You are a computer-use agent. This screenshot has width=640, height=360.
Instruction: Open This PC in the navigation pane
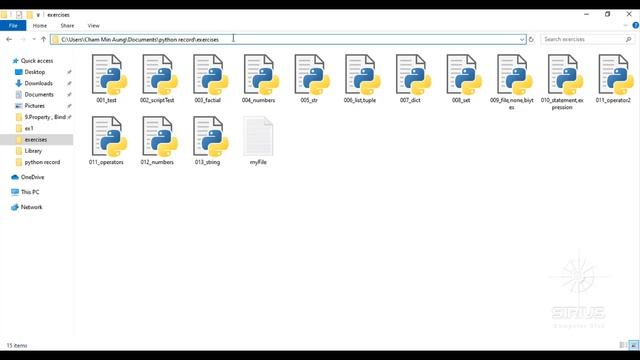pyautogui.click(x=25, y=192)
